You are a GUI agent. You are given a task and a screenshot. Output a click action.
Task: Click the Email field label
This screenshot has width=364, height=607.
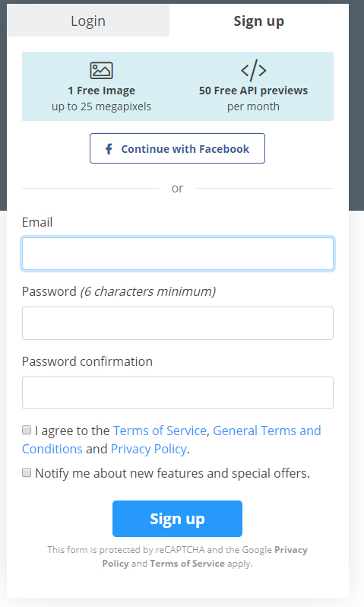[x=37, y=222]
